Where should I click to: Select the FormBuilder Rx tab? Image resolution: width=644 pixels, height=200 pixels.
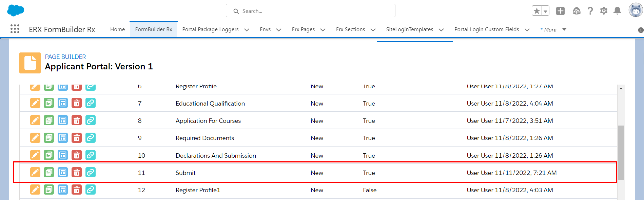[x=153, y=29]
